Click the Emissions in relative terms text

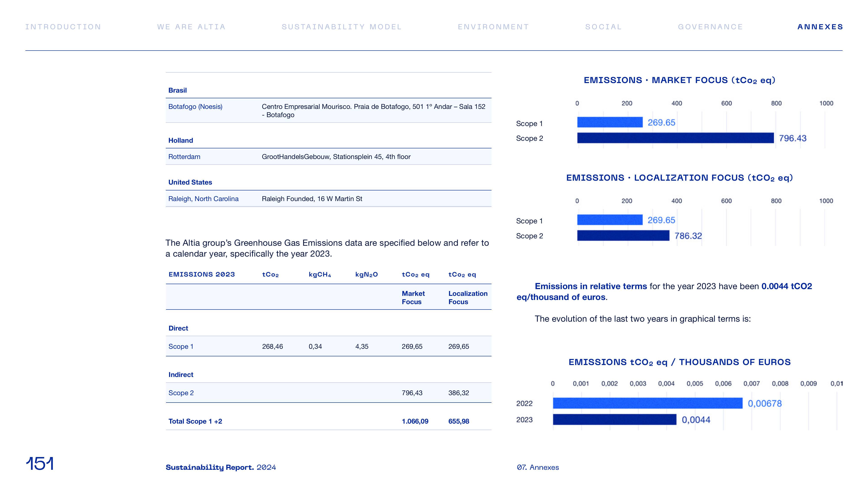tap(591, 286)
